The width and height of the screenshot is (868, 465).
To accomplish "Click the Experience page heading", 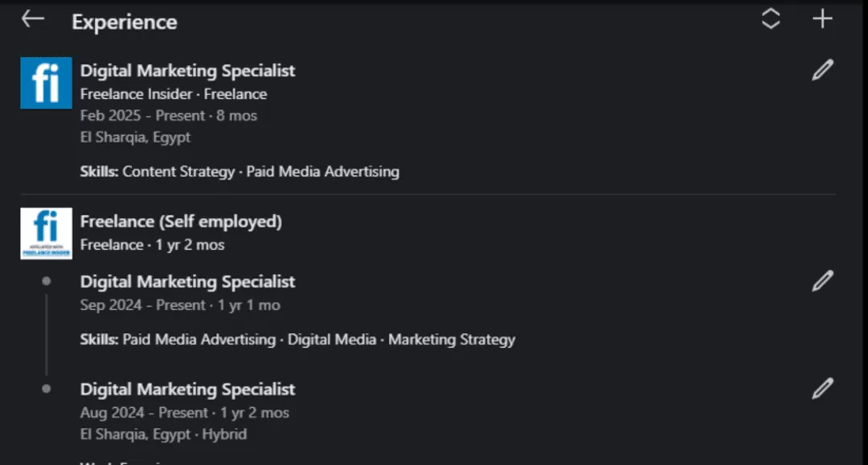I will click(x=125, y=22).
